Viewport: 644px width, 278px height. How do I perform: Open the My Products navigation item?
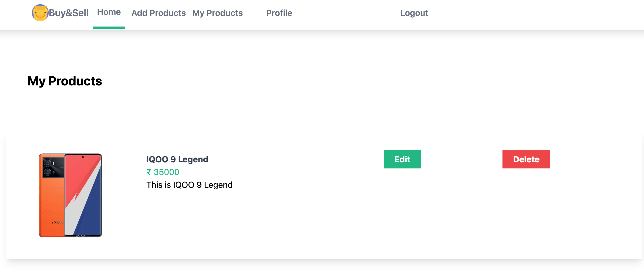pyautogui.click(x=217, y=13)
